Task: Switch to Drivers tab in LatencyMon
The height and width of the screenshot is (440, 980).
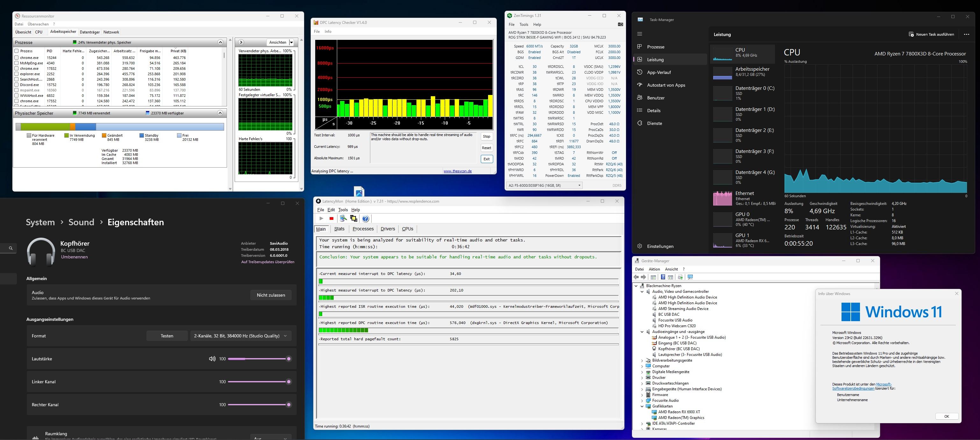Action: (388, 229)
